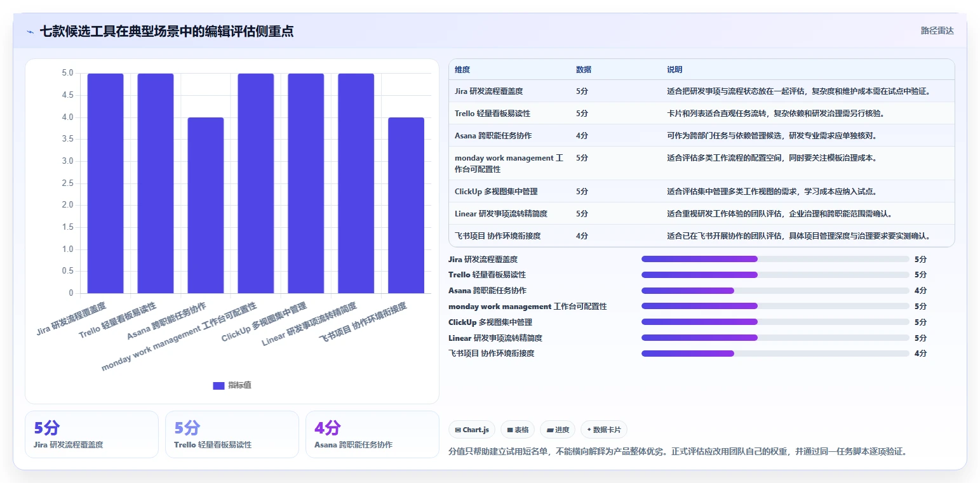Screen dimensions: 980x483
Task: Select the 进度 chip
Action: (x=558, y=430)
